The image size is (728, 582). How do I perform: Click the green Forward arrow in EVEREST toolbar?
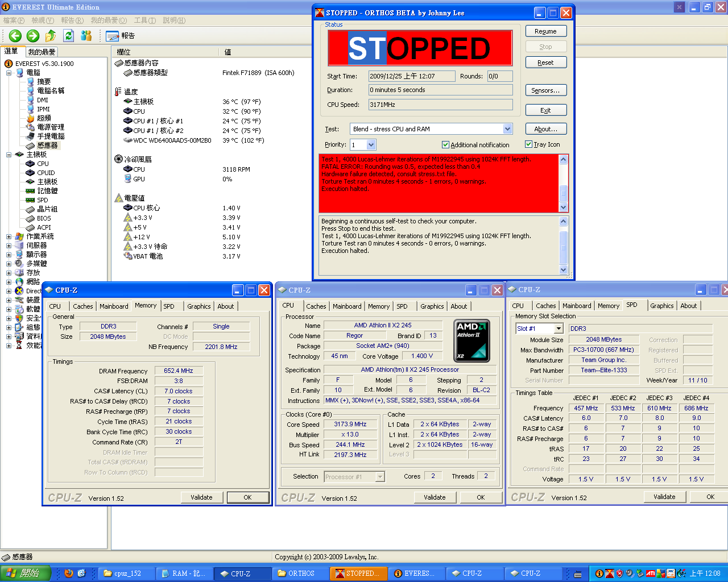tap(33, 36)
